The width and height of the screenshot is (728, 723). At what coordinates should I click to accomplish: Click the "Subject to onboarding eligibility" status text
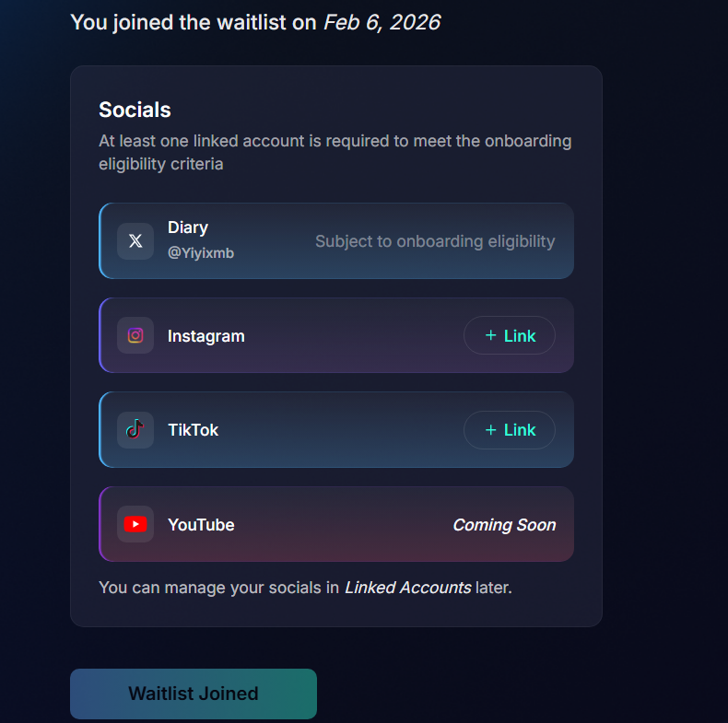pyautogui.click(x=435, y=241)
